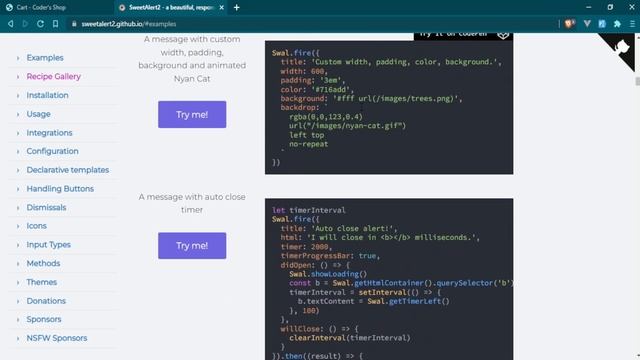Expand the arrow beside Recipe Gallery
The height and width of the screenshot is (360, 640).
point(18,77)
